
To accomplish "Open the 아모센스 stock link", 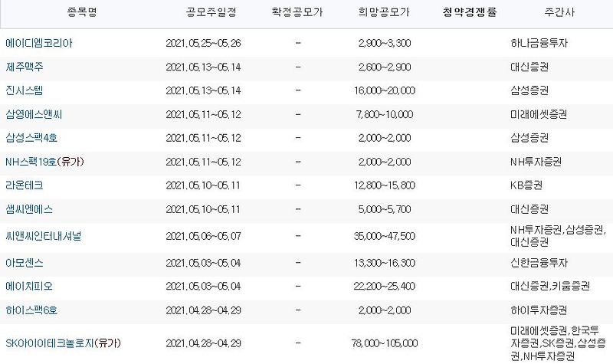I will 24,262.
